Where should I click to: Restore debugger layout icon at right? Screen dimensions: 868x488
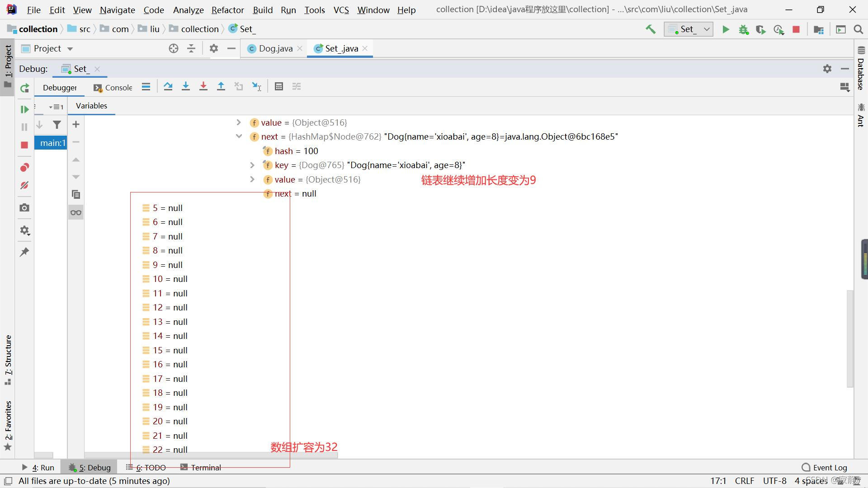[844, 87]
